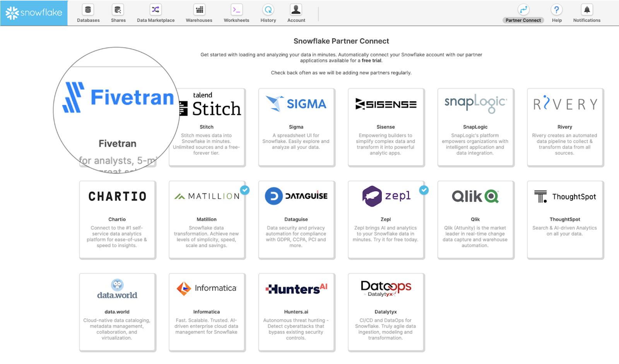Click the Zepl description text
The width and height of the screenshot is (619, 364).
pyautogui.click(x=386, y=234)
